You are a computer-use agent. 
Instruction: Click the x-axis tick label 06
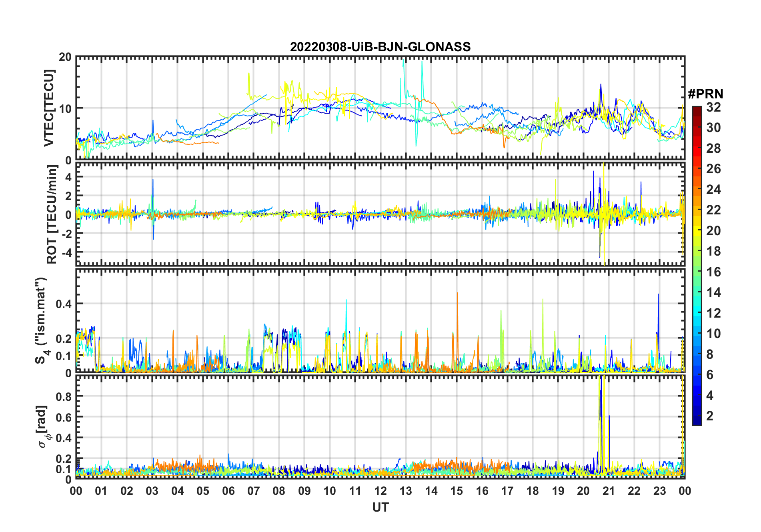coord(228,491)
